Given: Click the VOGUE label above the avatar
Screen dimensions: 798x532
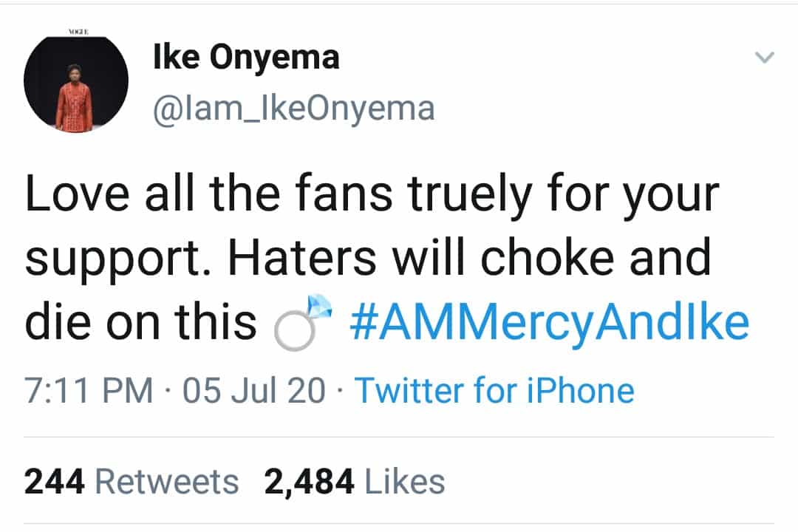Looking at the screenshot, I should pyautogui.click(x=75, y=33).
